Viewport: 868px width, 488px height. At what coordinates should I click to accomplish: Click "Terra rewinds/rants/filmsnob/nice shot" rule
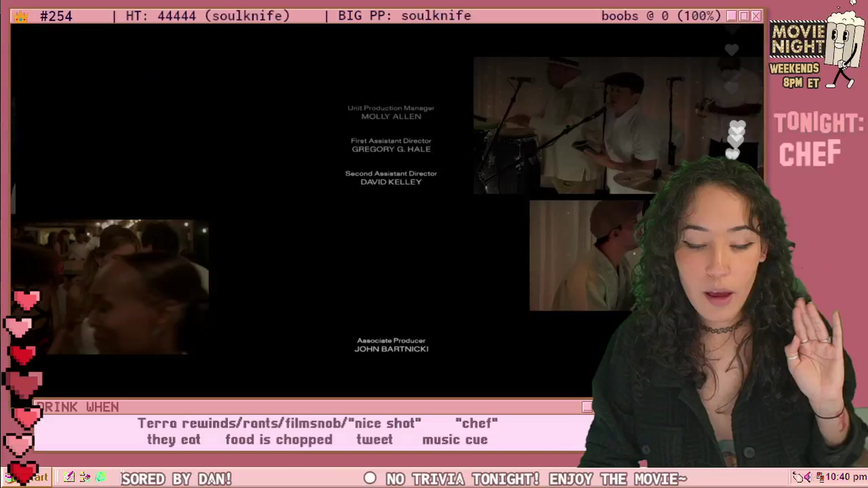coord(279,423)
